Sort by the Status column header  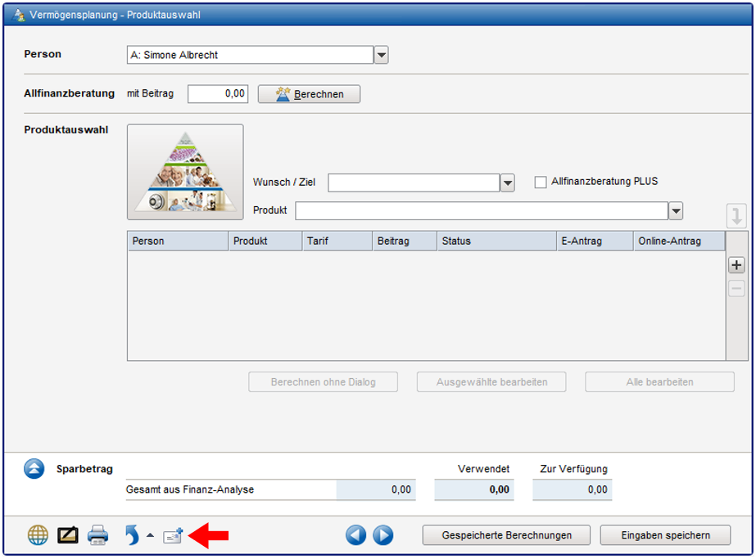496,241
